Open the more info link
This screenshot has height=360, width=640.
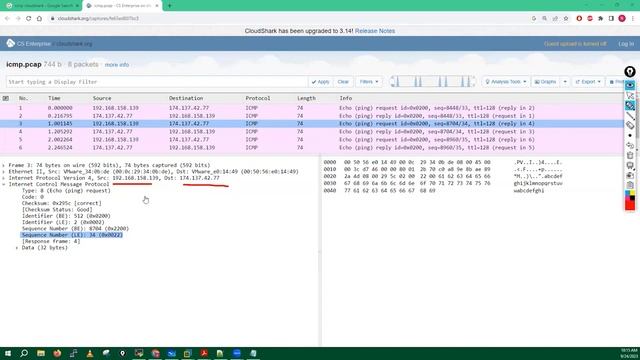117,65
